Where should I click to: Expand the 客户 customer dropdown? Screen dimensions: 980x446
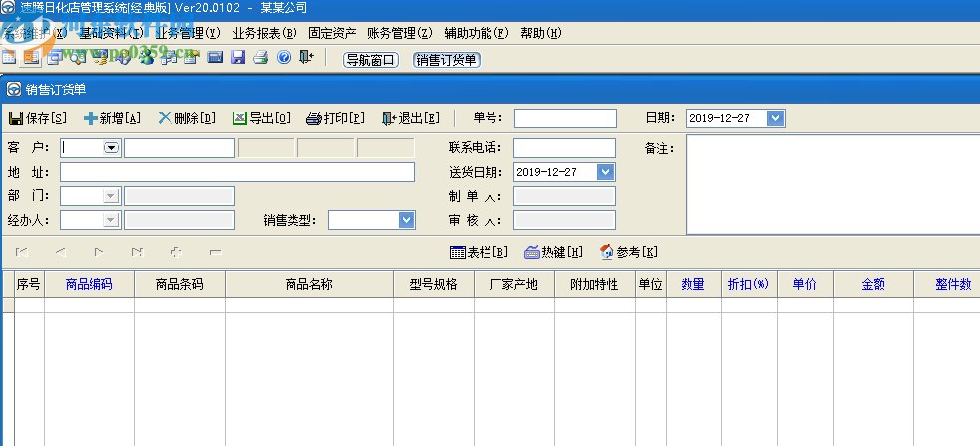111,148
